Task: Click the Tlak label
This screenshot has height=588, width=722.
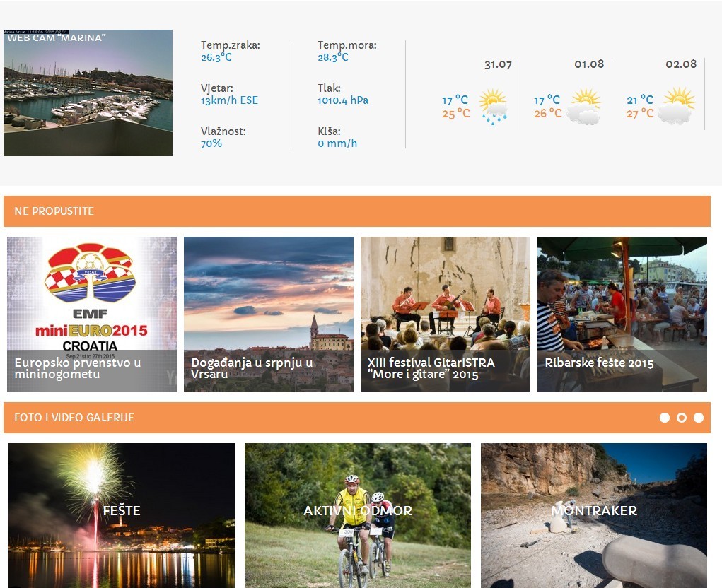Action: point(329,88)
